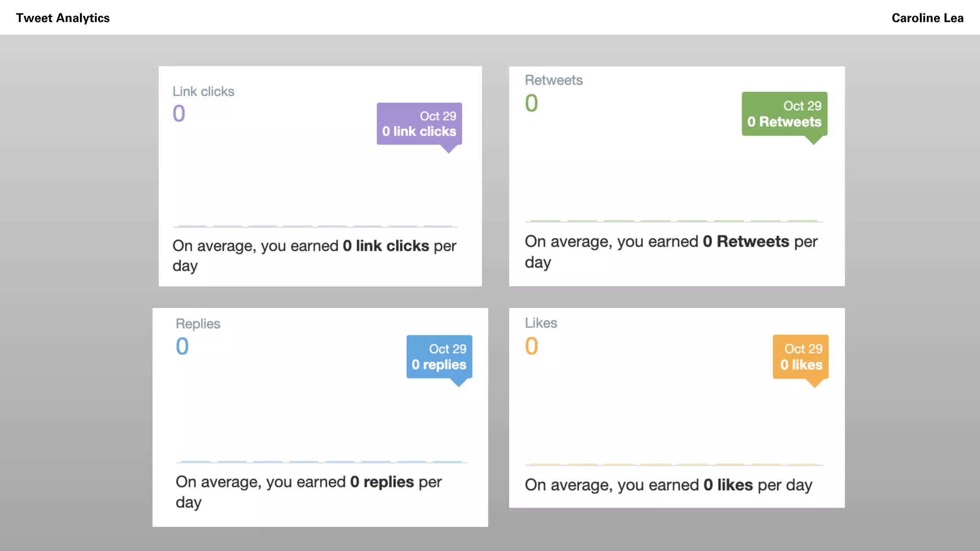The image size is (980, 551).
Task: Click the blue Oct 29 replies tooltip
Action: click(x=439, y=357)
